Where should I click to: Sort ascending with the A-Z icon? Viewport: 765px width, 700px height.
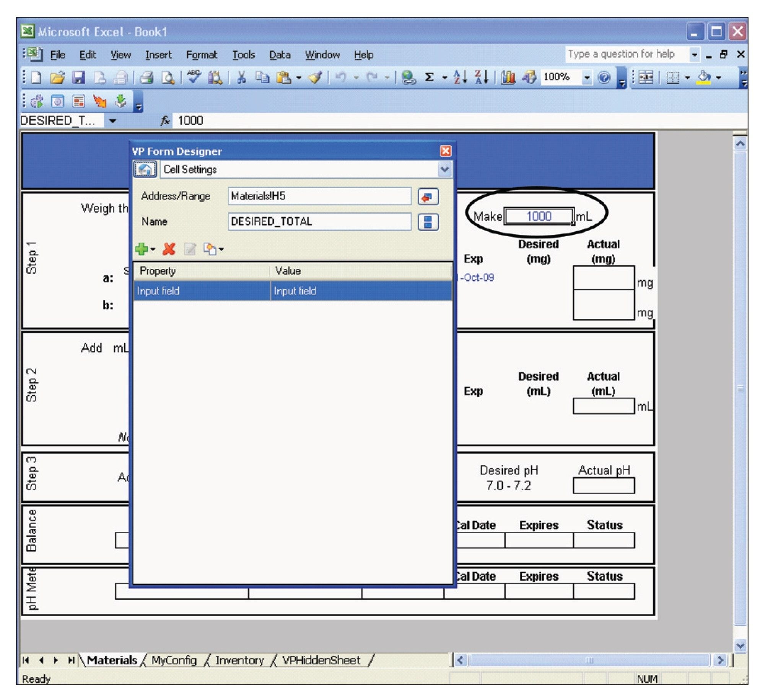tap(460, 78)
